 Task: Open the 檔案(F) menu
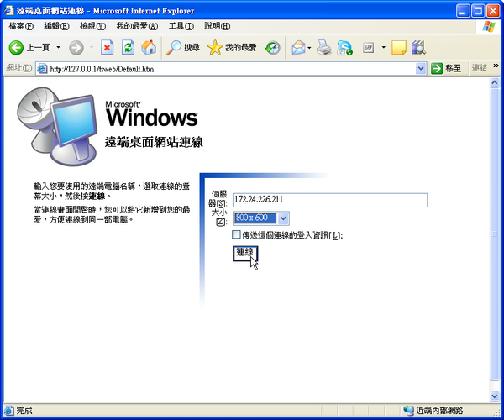click(21, 26)
